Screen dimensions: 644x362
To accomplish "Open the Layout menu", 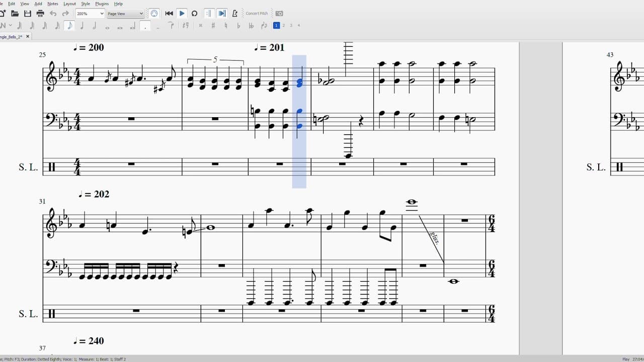I will point(70,4).
